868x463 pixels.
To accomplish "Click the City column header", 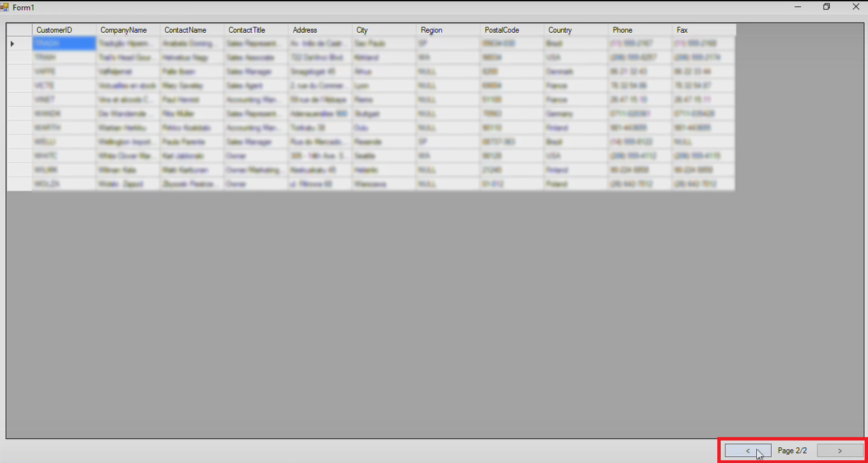I will (x=384, y=30).
